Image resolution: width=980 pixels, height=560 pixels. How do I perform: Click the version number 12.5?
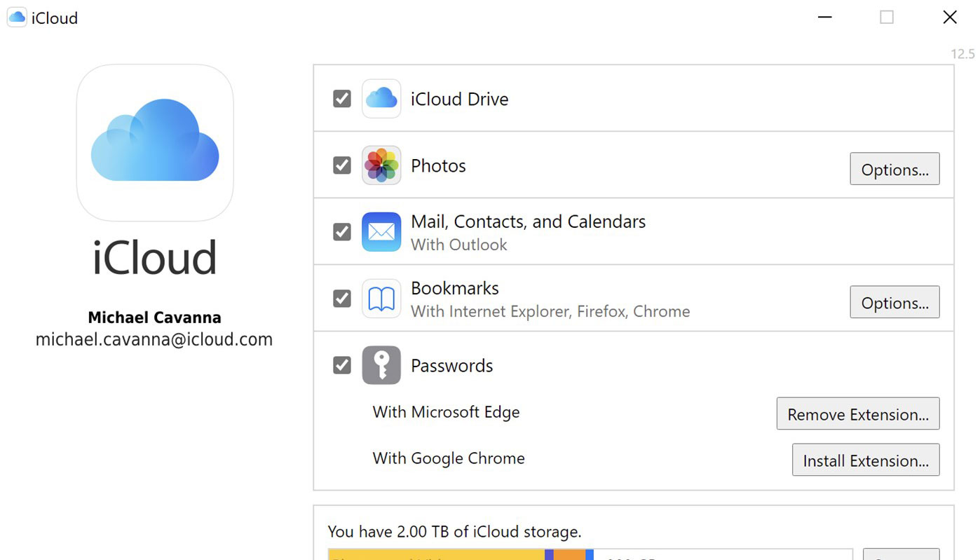(x=962, y=54)
